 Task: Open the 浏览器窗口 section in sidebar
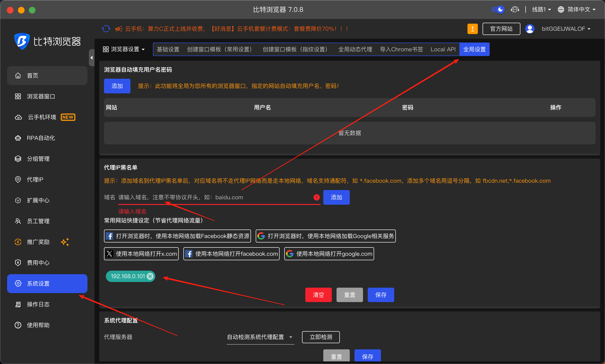[41, 96]
